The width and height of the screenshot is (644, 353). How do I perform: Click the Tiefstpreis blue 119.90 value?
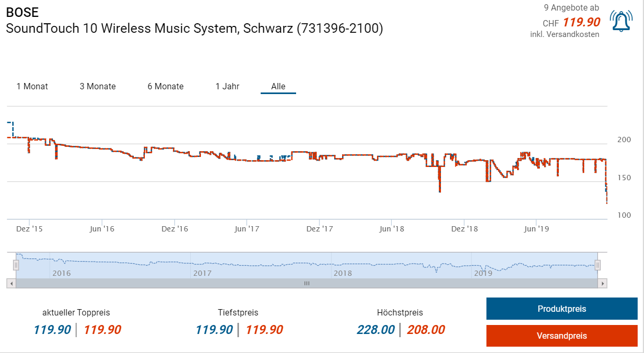pos(214,330)
